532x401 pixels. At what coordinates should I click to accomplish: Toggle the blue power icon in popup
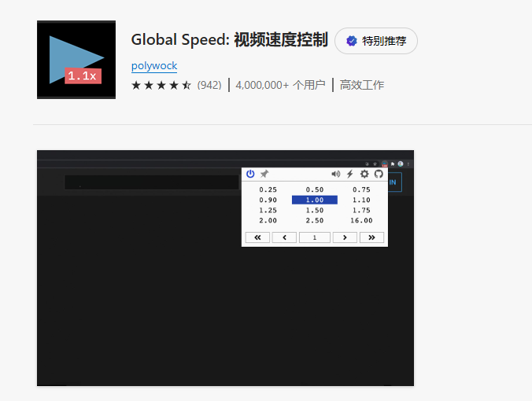(x=250, y=174)
